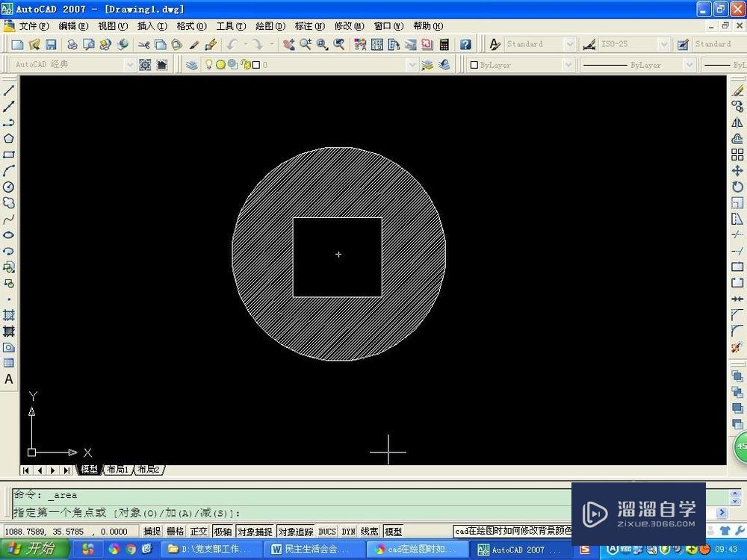Start the Multiline Text tool
This screenshot has width=747, height=560.
point(8,379)
